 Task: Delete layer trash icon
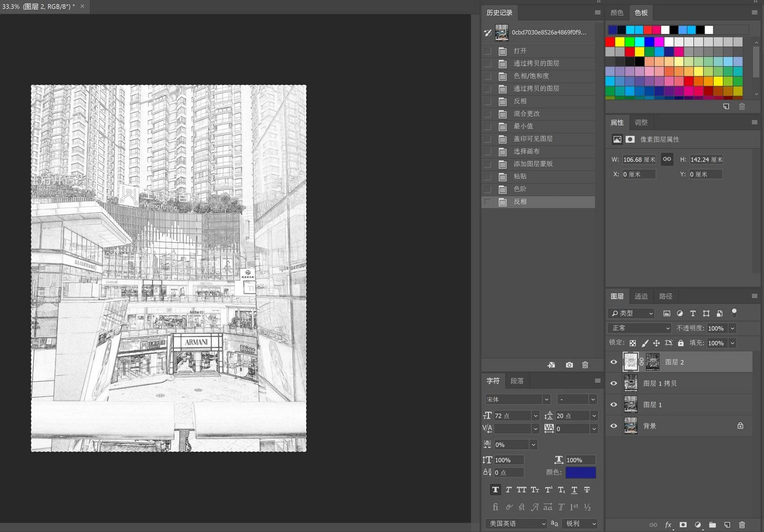click(x=742, y=525)
